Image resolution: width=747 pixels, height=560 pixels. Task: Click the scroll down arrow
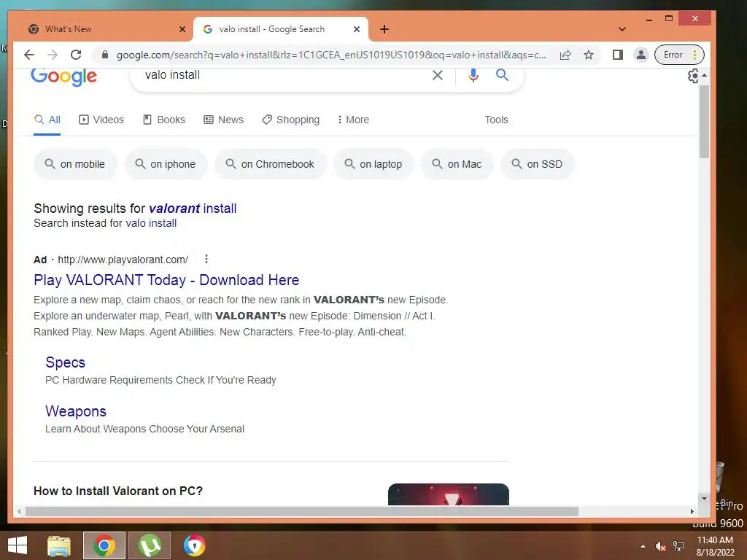[704, 499]
